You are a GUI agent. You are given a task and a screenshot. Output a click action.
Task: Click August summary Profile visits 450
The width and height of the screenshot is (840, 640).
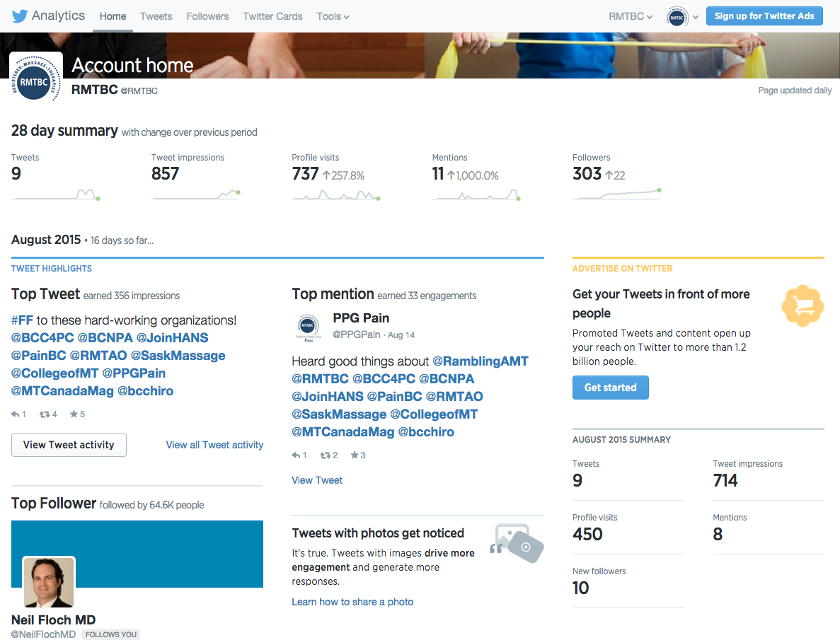587,534
